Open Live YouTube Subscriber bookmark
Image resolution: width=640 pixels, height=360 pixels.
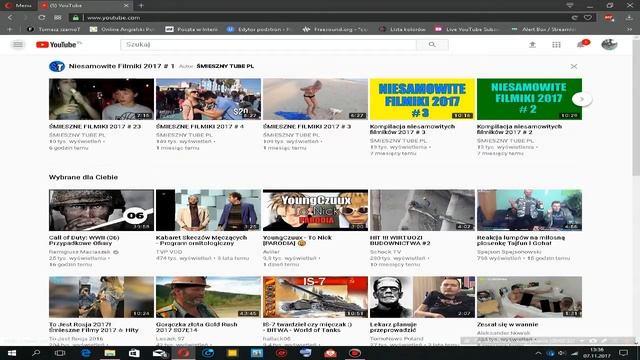point(468,29)
